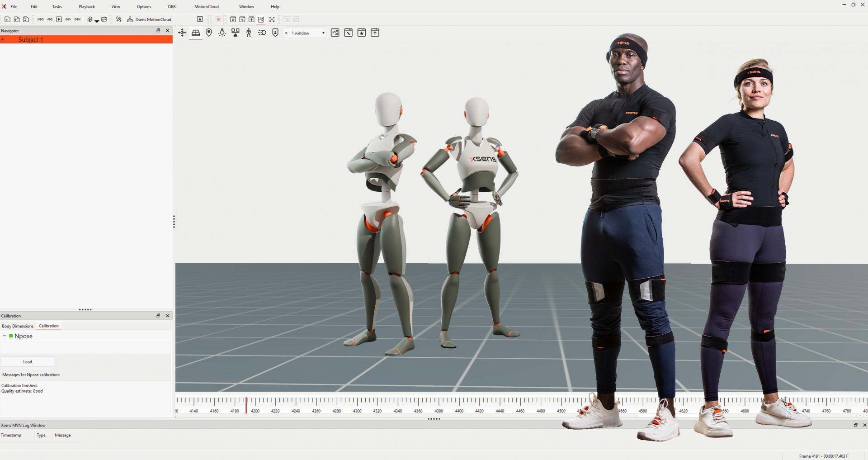Open the 1 window layout dropdown
This screenshot has width=868, height=460.
click(305, 33)
